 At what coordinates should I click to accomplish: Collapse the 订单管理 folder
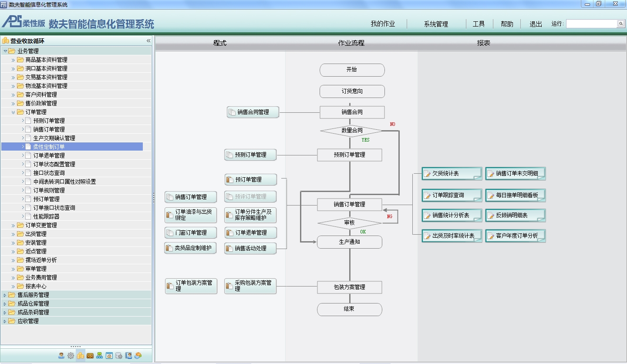click(13, 112)
